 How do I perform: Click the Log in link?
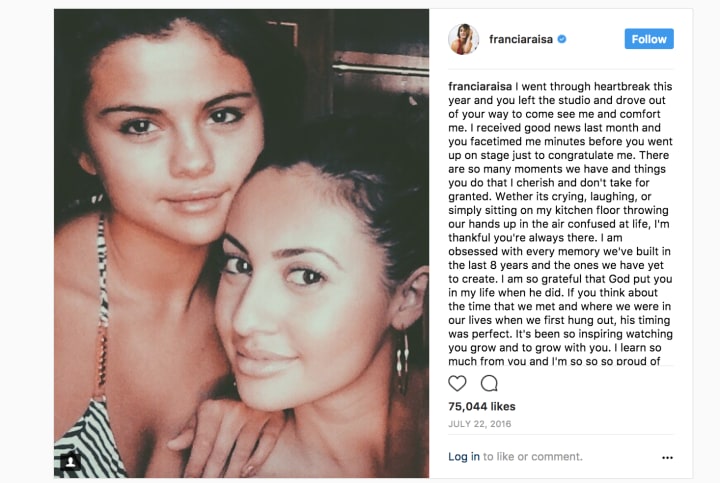coord(464,456)
